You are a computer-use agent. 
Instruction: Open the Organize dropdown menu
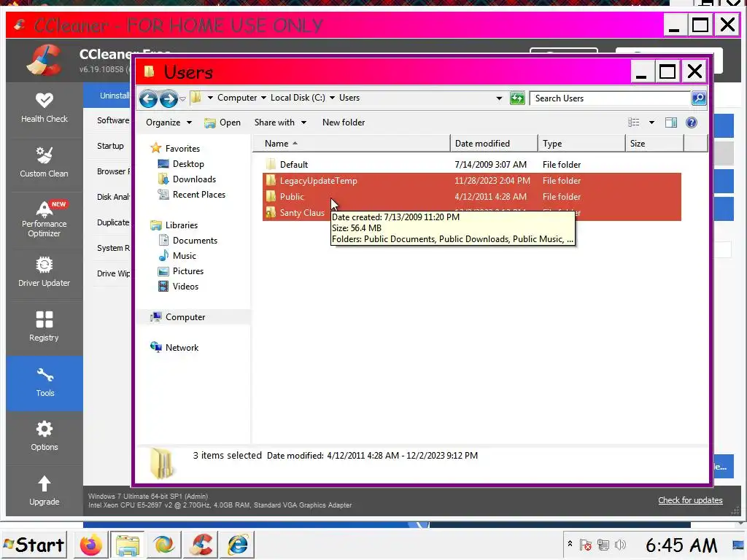coord(169,122)
